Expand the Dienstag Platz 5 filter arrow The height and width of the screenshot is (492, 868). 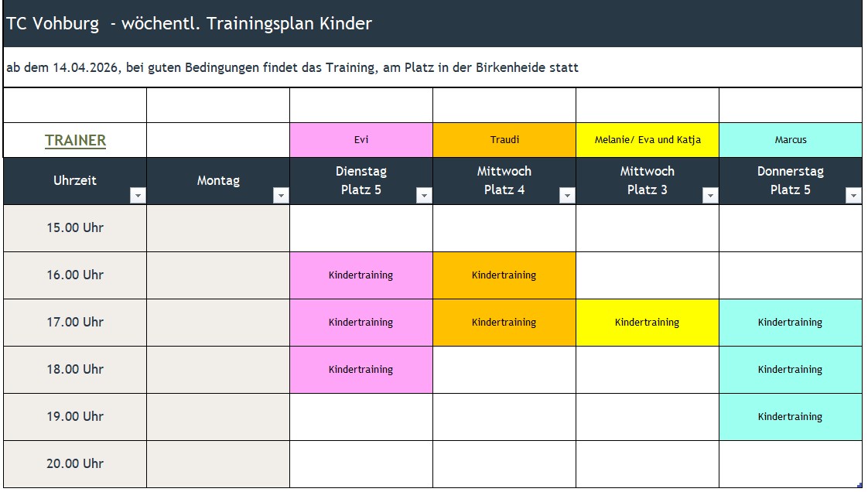pyautogui.click(x=424, y=196)
